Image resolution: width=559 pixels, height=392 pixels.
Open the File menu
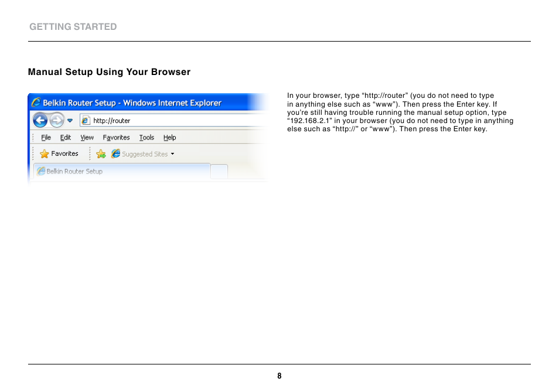coord(46,138)
